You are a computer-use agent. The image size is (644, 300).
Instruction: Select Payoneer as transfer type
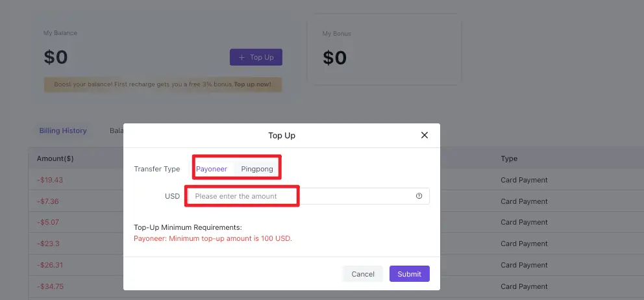212,169
